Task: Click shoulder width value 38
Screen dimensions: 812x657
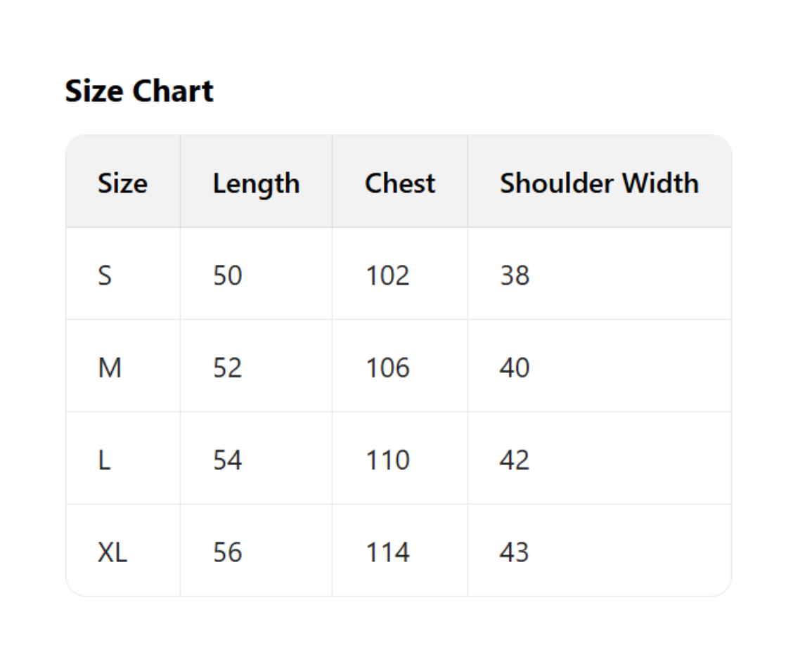Action: click(x=515, y=275)
